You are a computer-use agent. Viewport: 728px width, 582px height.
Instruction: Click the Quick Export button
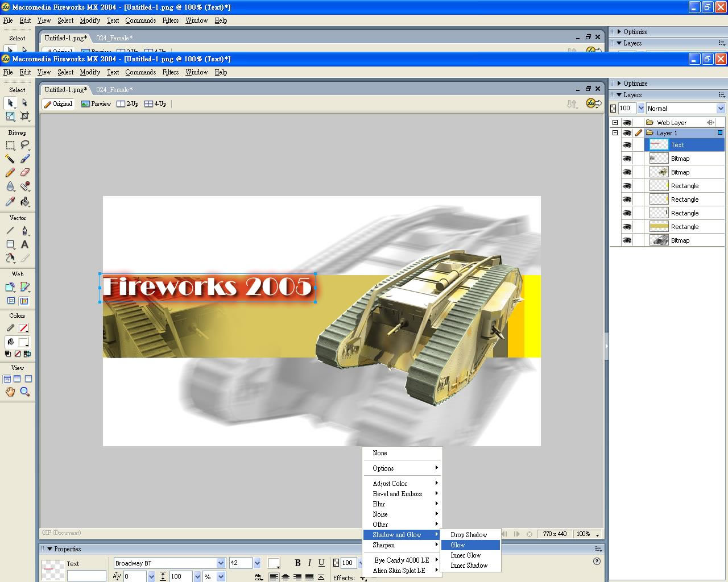(x=594, y=103)
